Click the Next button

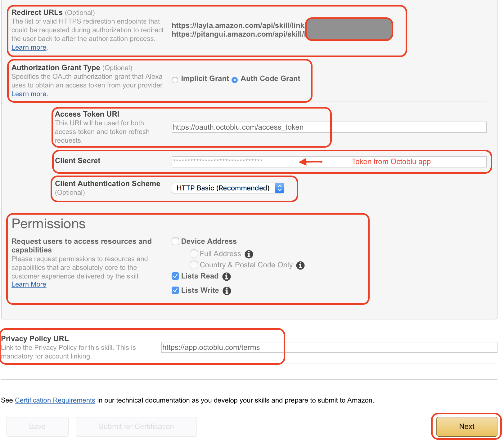[x=467, y=426]
